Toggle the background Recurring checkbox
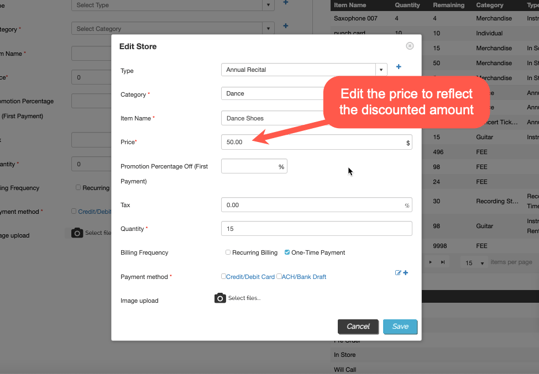 (x=78, y=187)
